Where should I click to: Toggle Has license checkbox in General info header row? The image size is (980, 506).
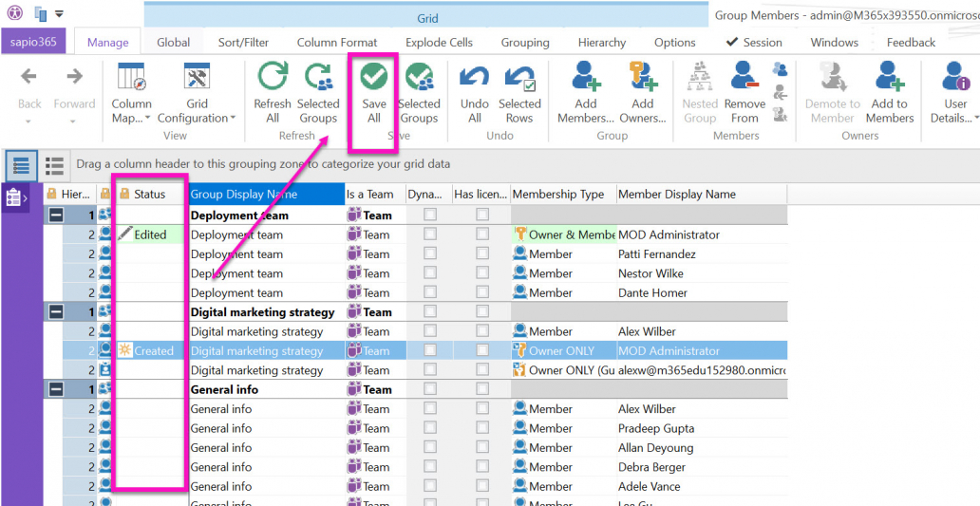481,389
